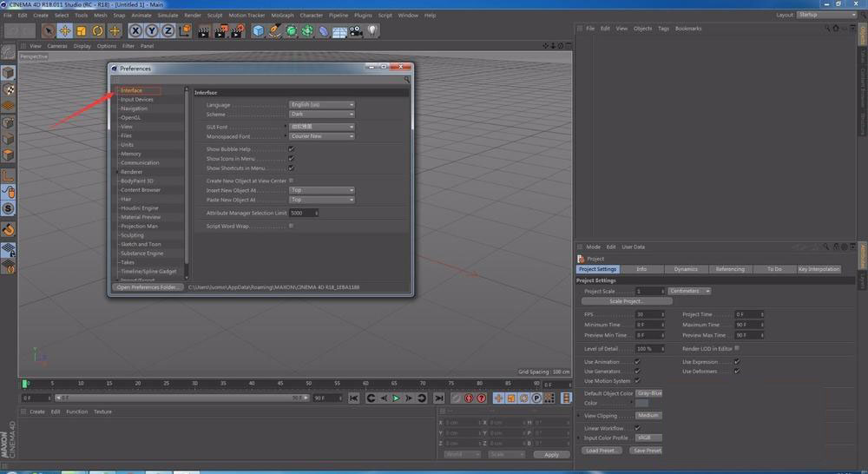Open project scale Centimeters dropdown

(689, 292)
